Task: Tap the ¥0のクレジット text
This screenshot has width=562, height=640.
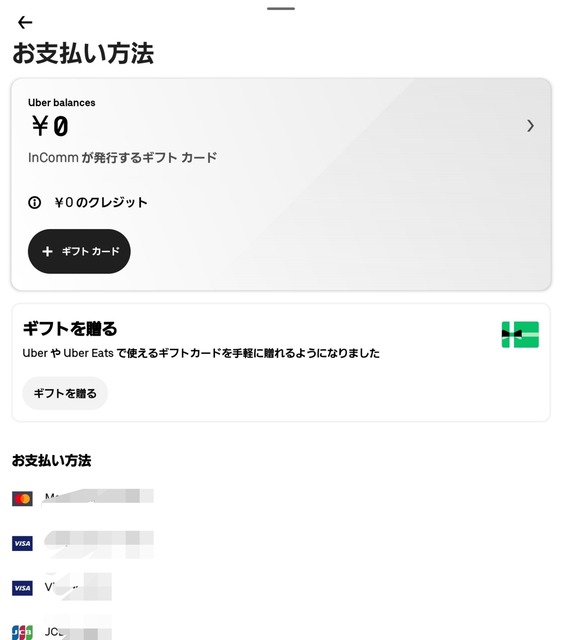Action: point(101,202)
